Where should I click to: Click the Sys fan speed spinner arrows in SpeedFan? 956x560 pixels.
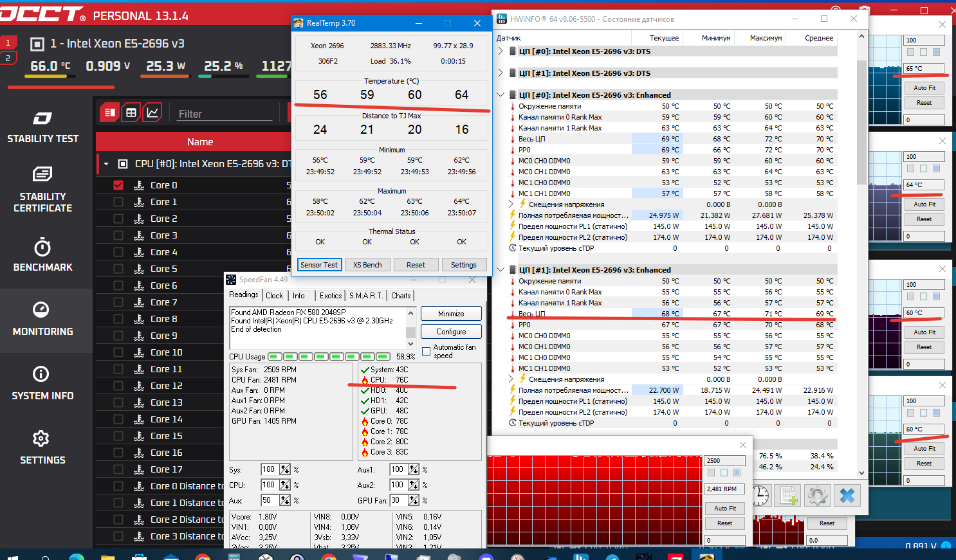(285, 469)
